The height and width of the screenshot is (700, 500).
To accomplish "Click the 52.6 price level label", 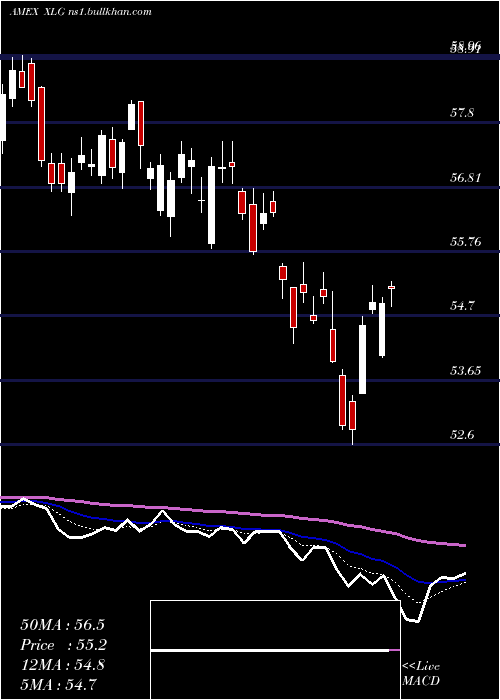I will (x=462, y=435).
